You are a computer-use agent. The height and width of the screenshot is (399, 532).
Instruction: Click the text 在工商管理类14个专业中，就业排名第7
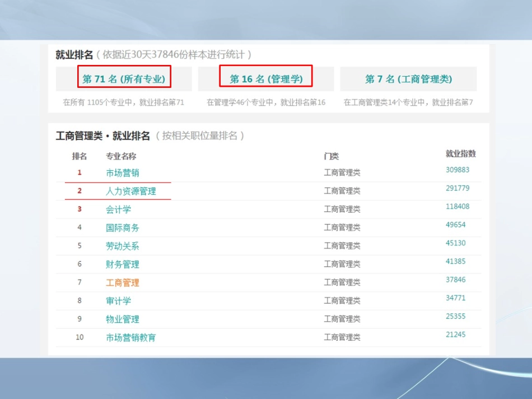[x=408, y=102]
